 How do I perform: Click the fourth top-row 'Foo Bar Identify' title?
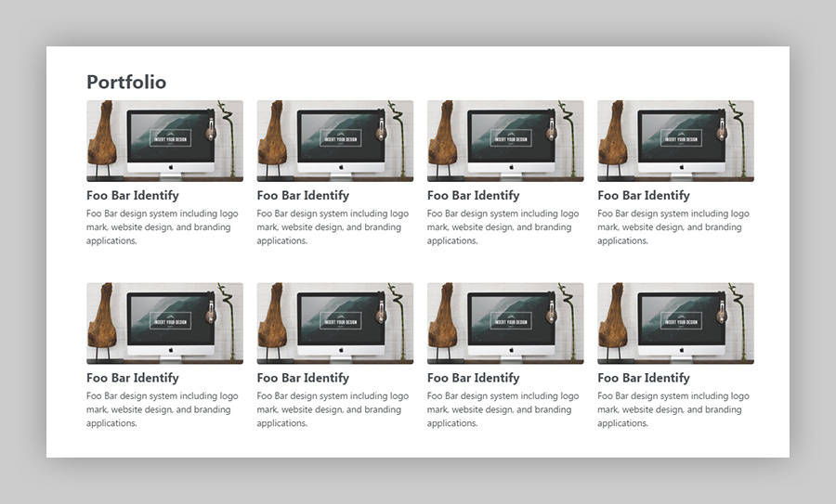[644, 196]
